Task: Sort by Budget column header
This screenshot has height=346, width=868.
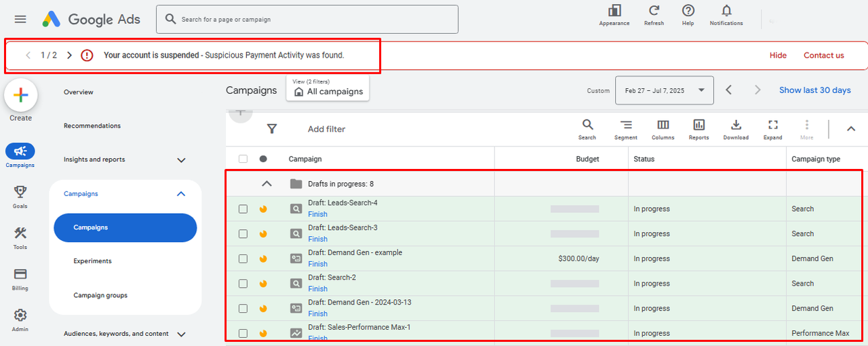Action: (x=587, y=159)
